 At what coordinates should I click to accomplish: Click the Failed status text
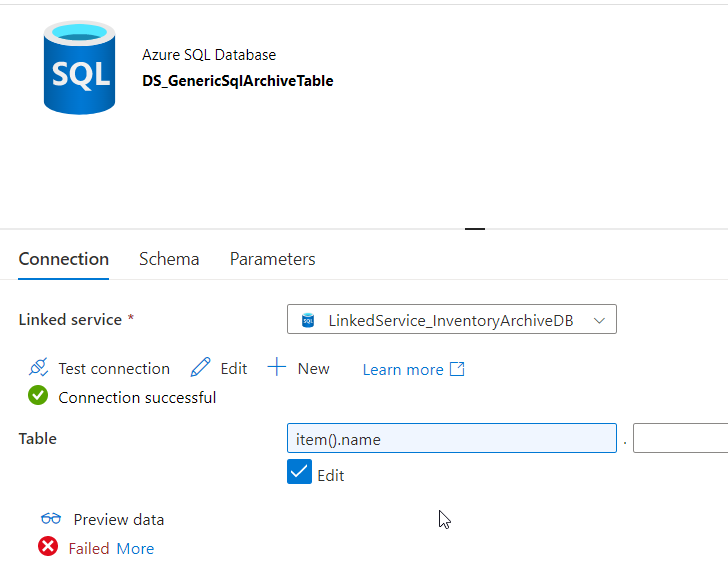(89, 549)
